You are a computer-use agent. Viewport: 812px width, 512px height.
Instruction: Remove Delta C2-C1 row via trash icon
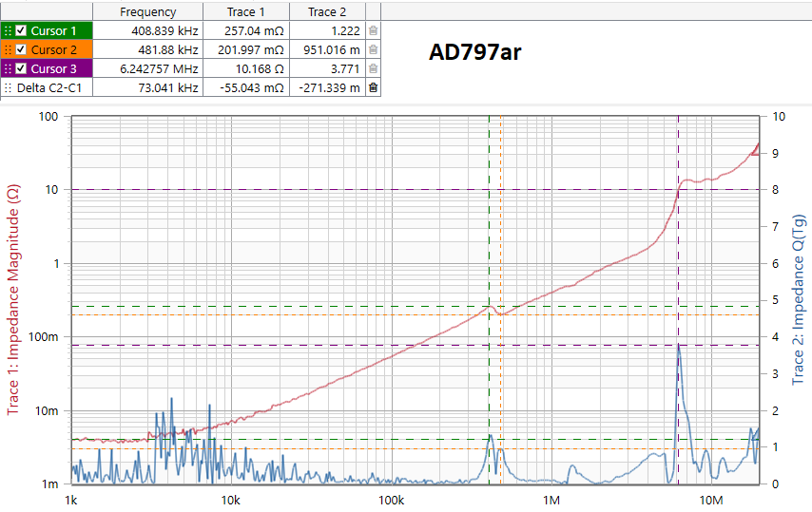pos(373,88)
